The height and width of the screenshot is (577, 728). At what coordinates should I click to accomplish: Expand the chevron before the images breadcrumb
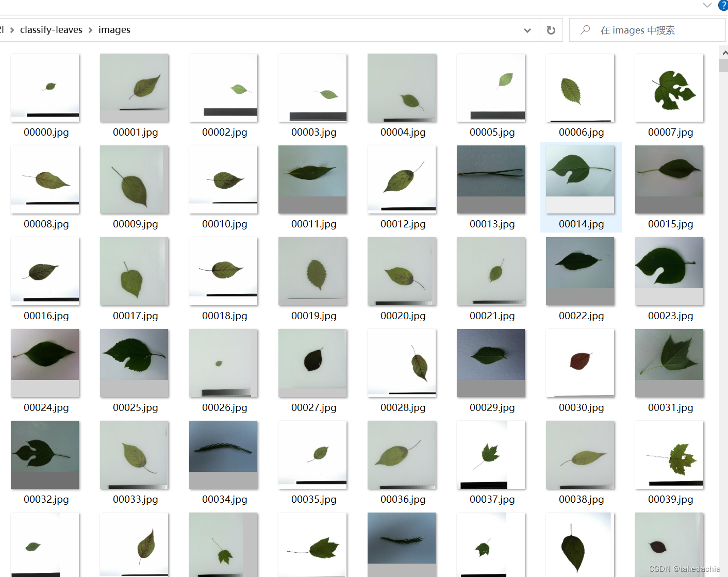(x=91, y=30)
